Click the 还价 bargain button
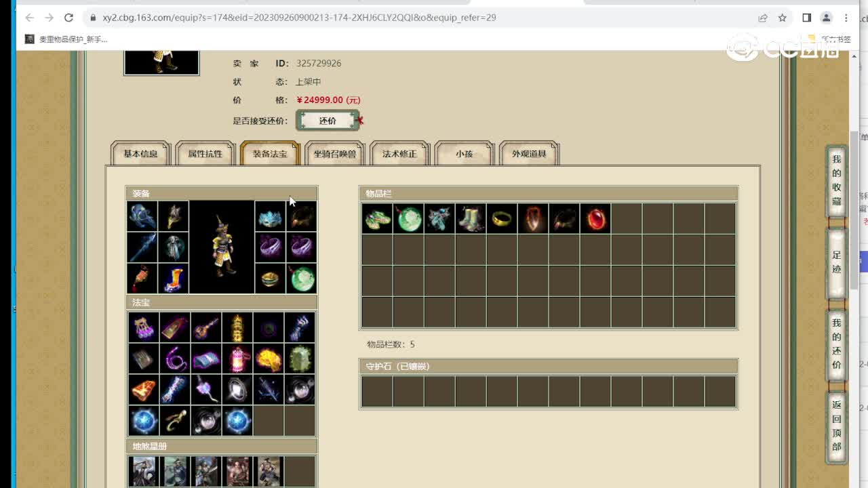The width and height of the screenshot is (868, 488). click(328, 121)
